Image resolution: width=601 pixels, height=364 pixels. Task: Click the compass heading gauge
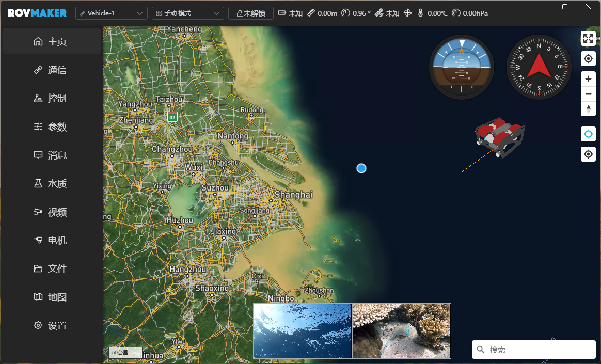click(539, 67)
